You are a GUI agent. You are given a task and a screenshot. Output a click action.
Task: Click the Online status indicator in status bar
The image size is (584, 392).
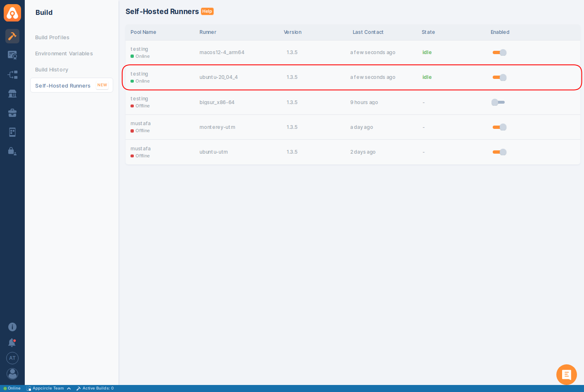[x=12, y=388]
